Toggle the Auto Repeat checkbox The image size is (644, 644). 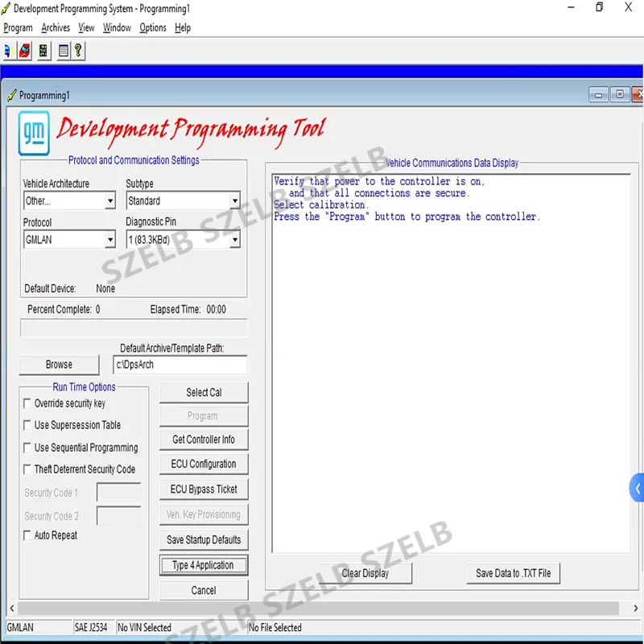(x=28, y=535)
